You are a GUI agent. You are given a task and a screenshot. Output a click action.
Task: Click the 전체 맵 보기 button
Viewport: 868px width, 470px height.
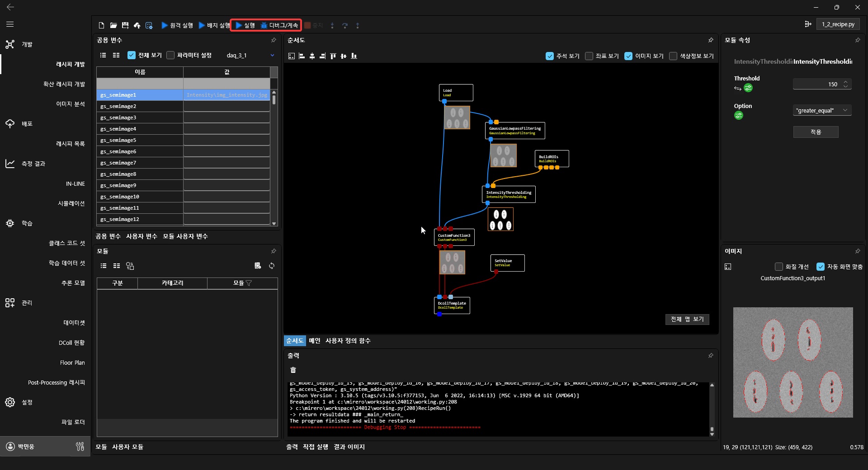pos(687,319)
